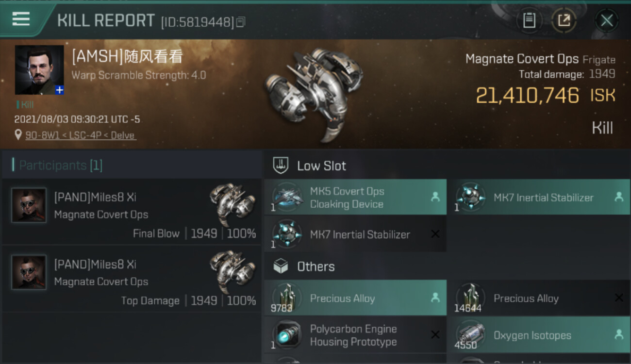Add the victim pilot as a contact
This screenshot has height=364, width=631.
click(59, 90)
